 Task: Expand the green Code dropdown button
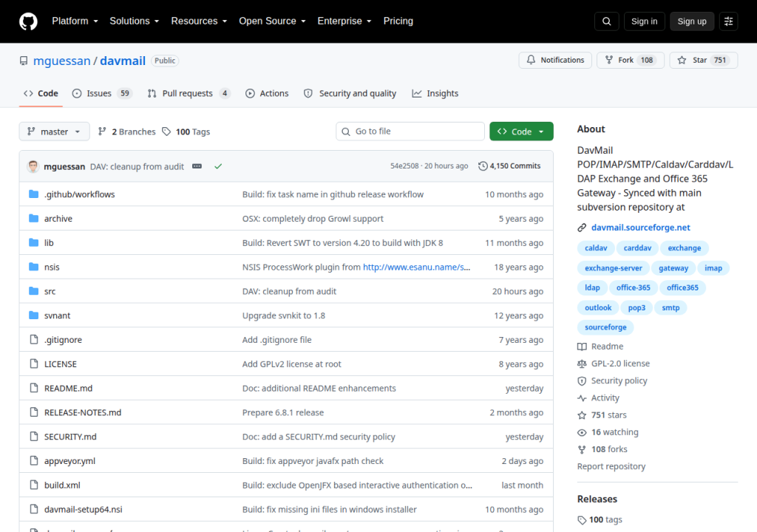[521, 132]
